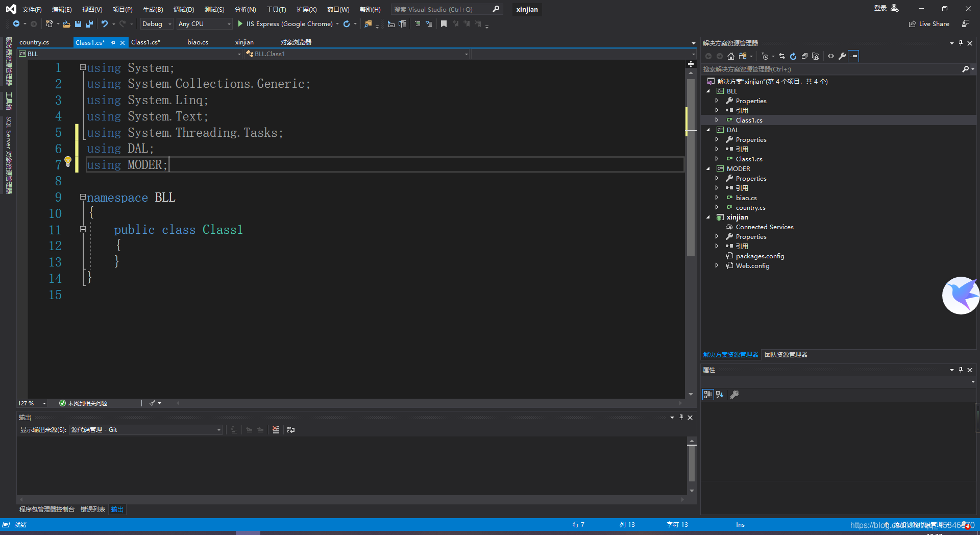Pin the Class1.cs* active tab

click(x=113, y=43)
